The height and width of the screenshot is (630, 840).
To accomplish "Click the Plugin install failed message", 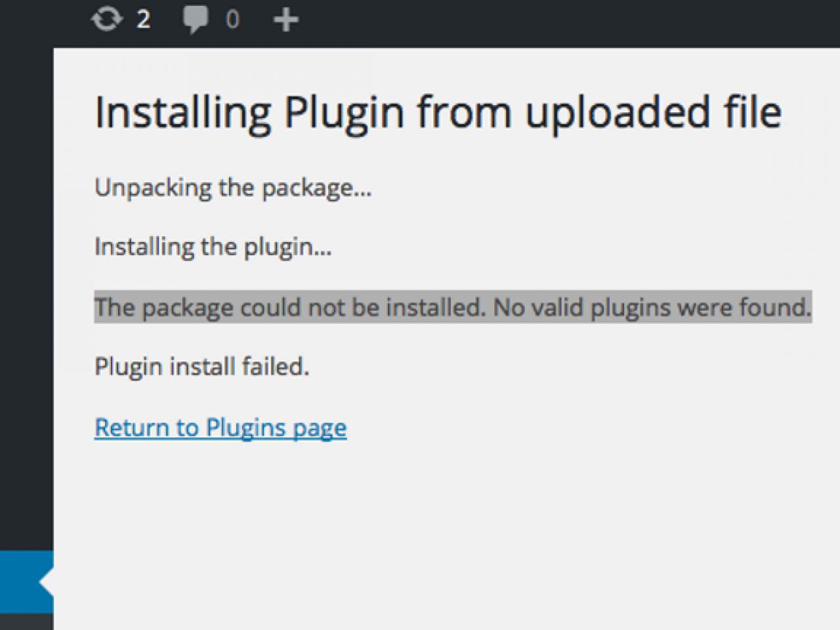I will point(201,366).
